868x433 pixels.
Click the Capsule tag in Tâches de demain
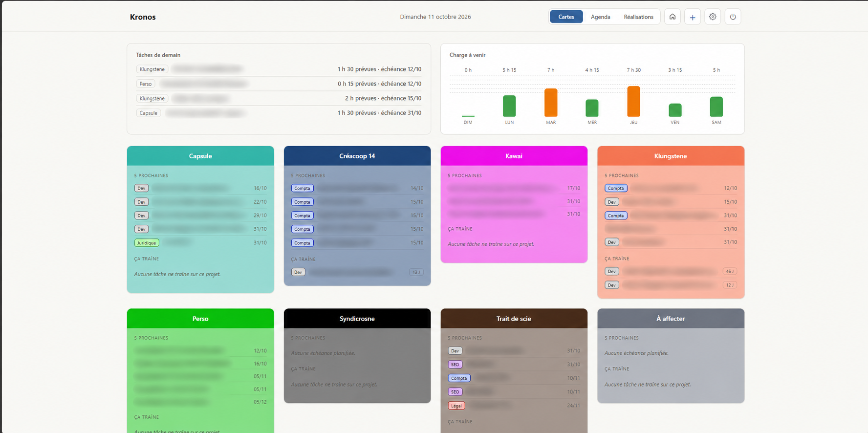(149, 113)
